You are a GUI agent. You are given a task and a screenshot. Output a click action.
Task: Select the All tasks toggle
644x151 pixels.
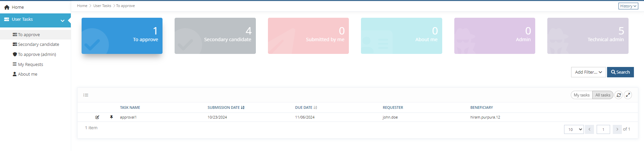click(603, 95)
